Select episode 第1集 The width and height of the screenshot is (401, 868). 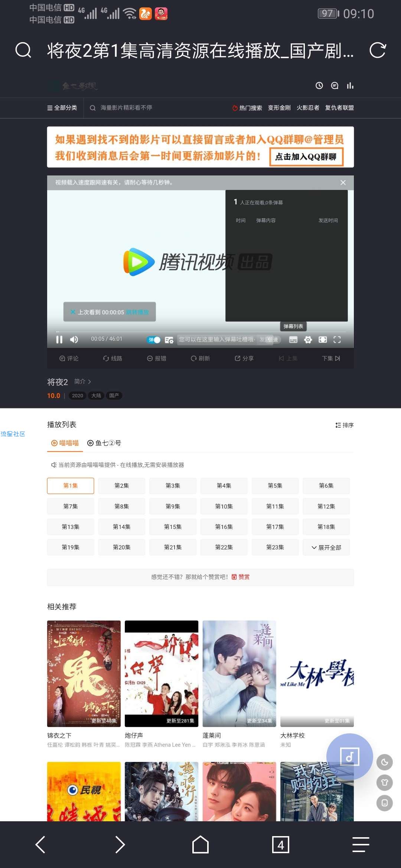pos(71,486)
